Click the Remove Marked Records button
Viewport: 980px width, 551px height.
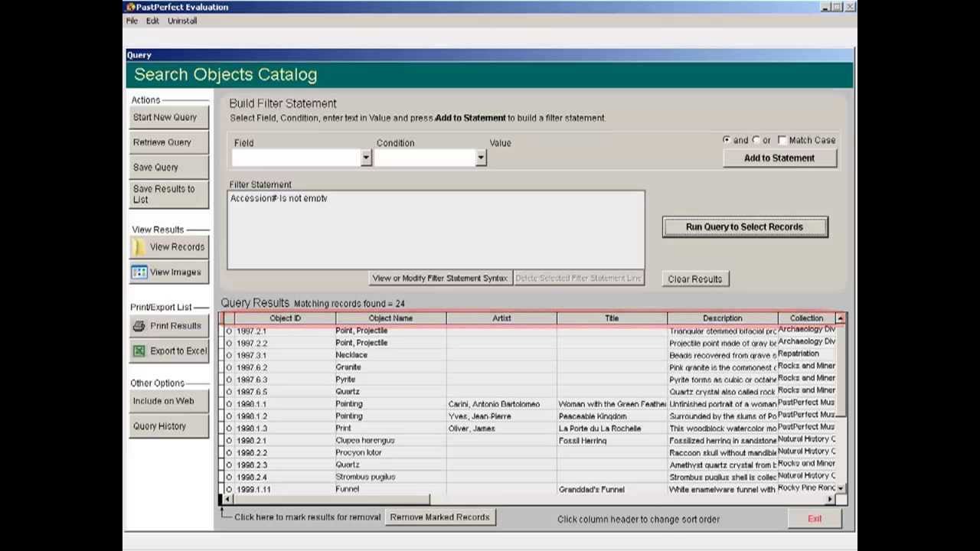coord(439,517)
